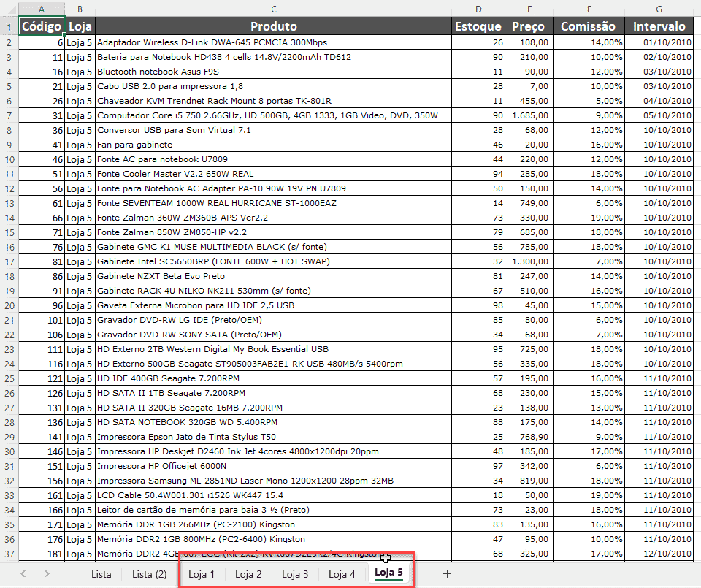Select column C header
The image size is (701, 588).
[274, 9]
